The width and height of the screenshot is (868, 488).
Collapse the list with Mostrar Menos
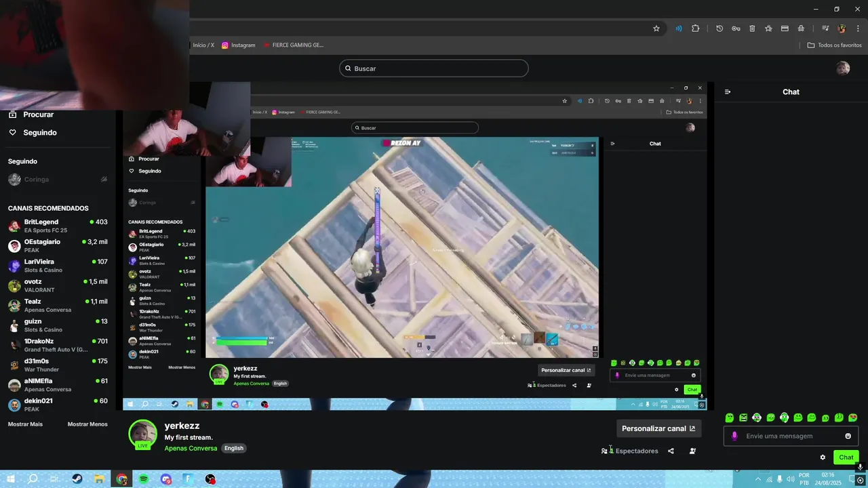click(x=87, y=424)
